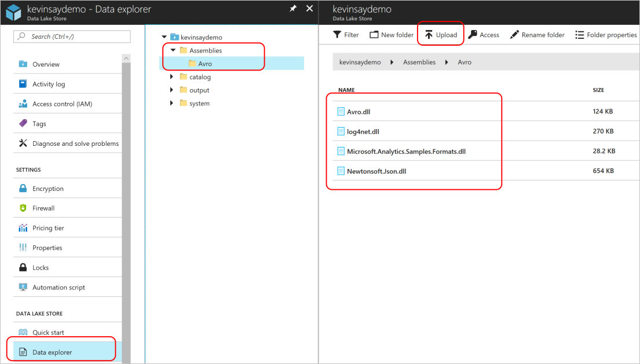The width and height of the screenshot is (640, 364).
Task: Click the Upload button
Action: (441, 35)
